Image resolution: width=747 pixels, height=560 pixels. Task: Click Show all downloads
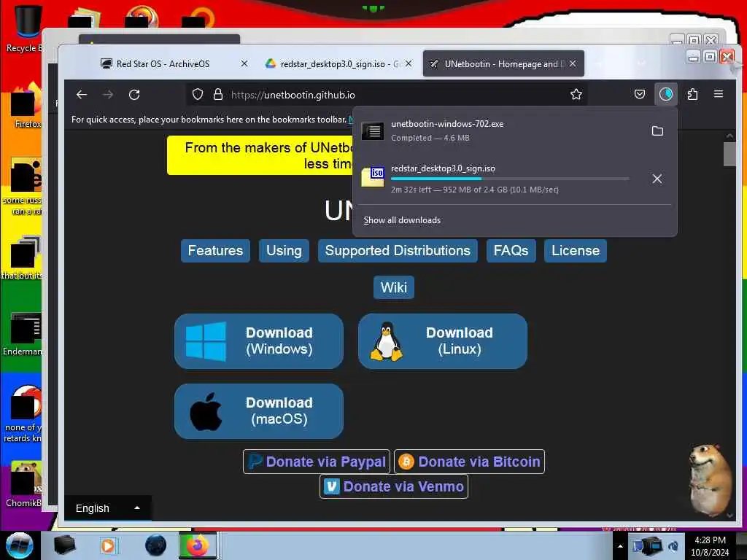[402, 220]
